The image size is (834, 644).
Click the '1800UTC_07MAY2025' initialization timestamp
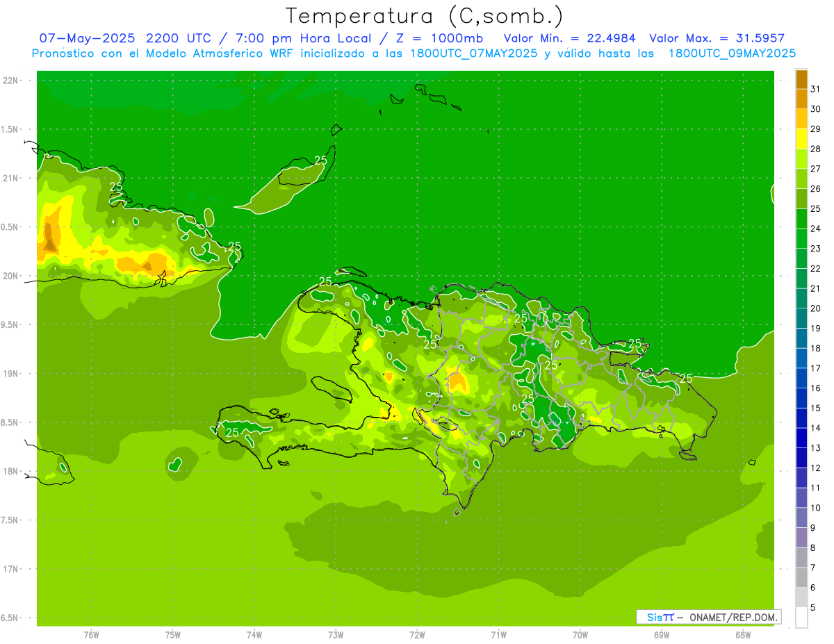point(473,53)
